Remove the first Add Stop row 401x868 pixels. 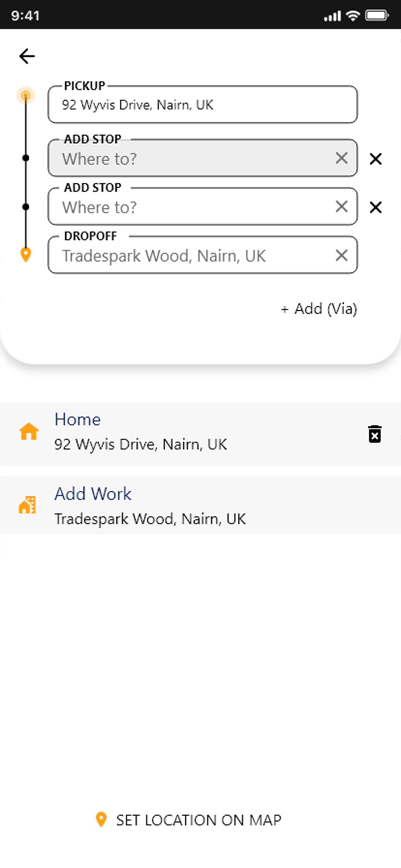pyautogui.click(x=375, y=159)
